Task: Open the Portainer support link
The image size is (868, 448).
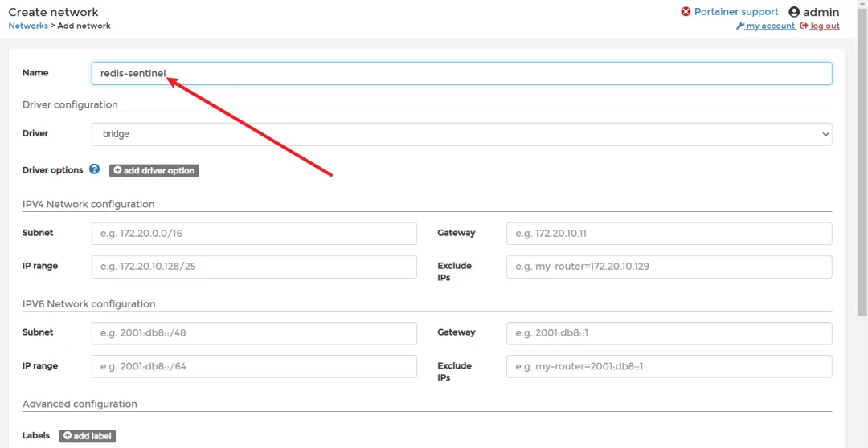Action: point(736,11)
